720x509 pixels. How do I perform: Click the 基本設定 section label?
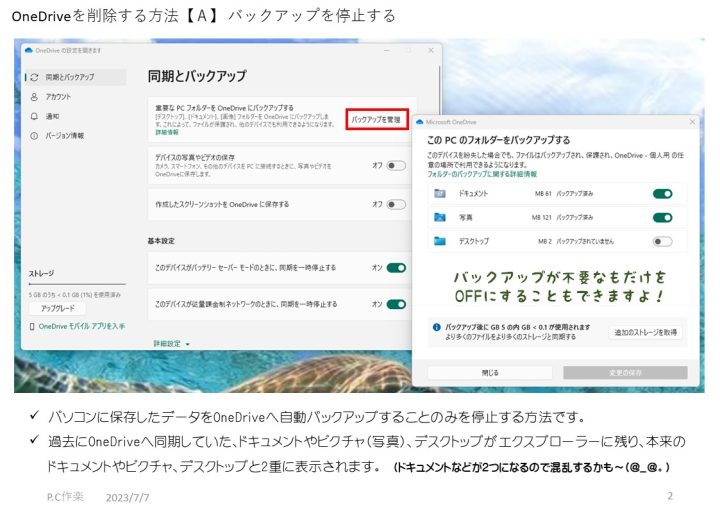coord(161,241)
